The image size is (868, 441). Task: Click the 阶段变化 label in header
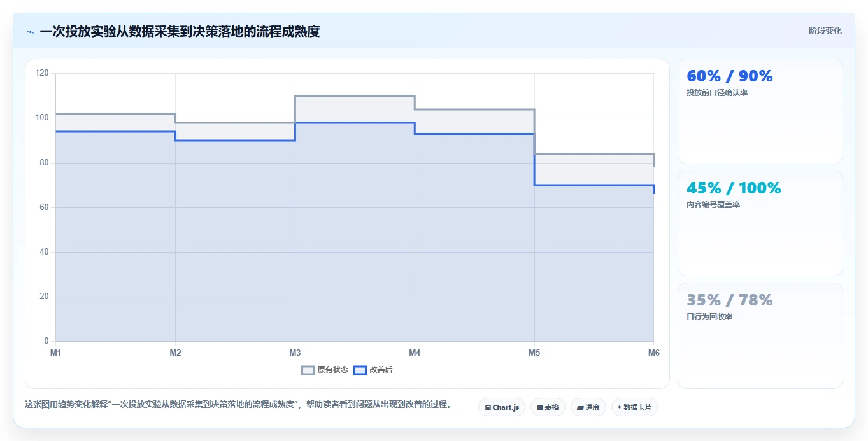pos(825,31)
